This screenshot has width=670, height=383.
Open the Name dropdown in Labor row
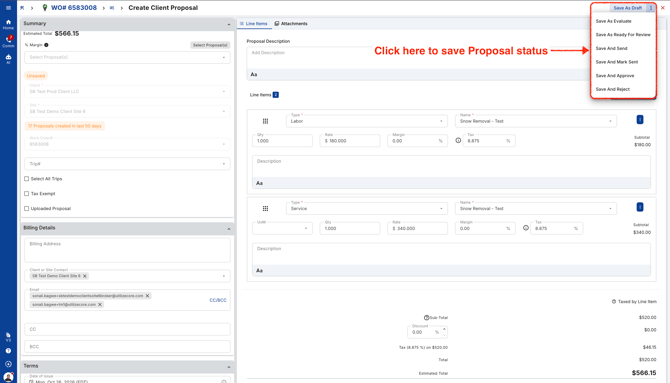tap(536, 121)
